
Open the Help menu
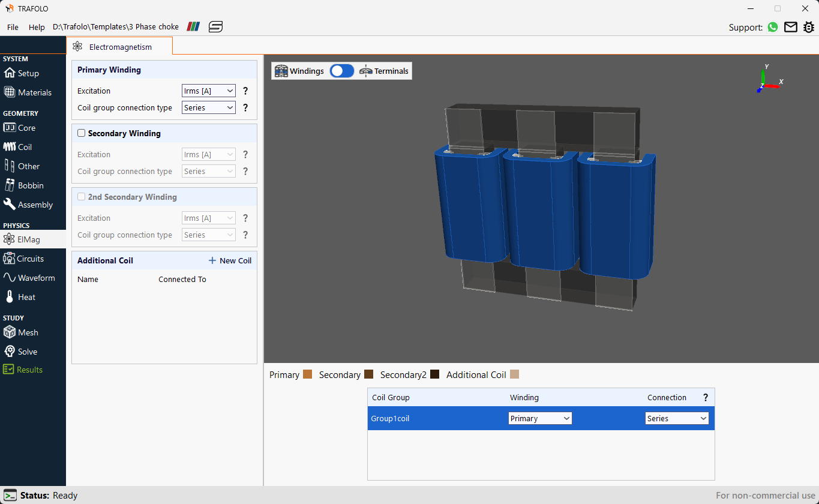[37, 27]
